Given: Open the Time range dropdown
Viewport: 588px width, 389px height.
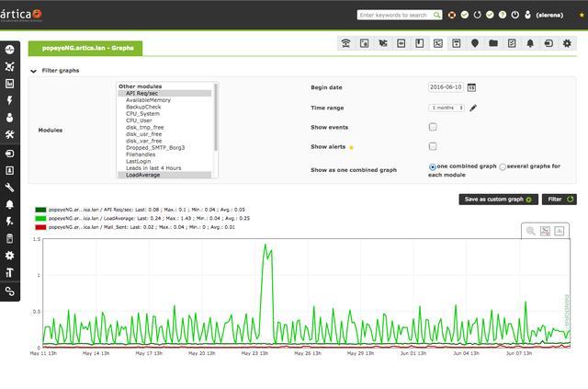Looking at the screenshot, I should (x=447, y=108).
